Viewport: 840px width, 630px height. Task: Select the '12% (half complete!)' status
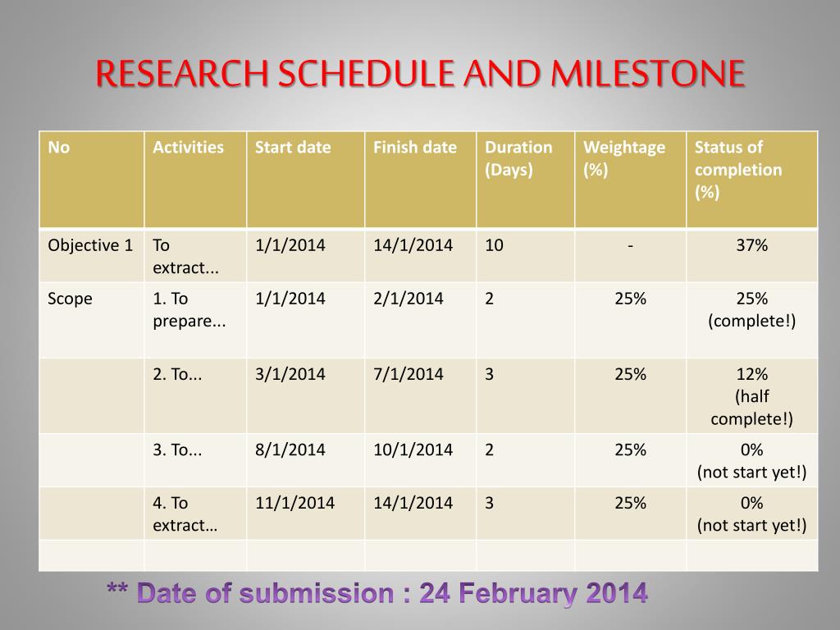click(751, 396)
